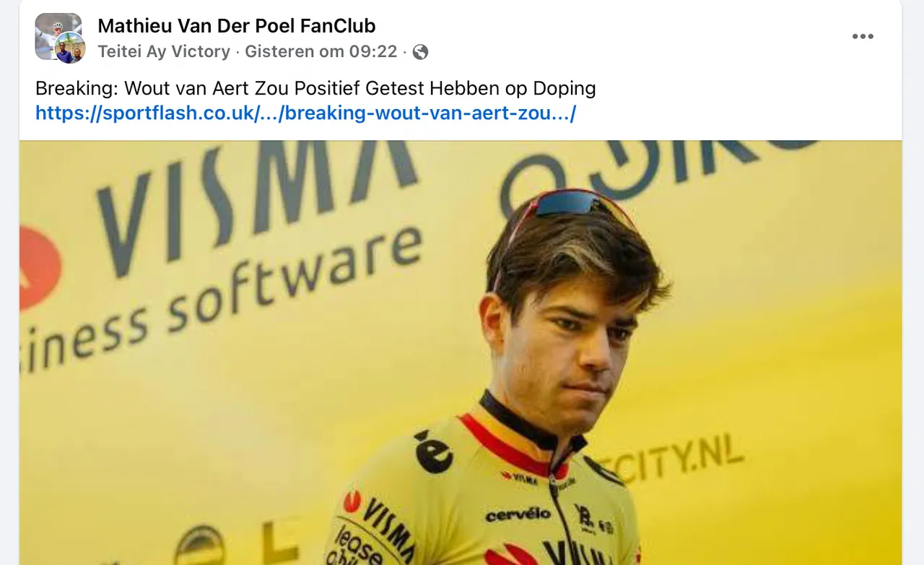Open Teitei Ay Victory's profile
Screen dimensions: 924x565
click(164, 52)
